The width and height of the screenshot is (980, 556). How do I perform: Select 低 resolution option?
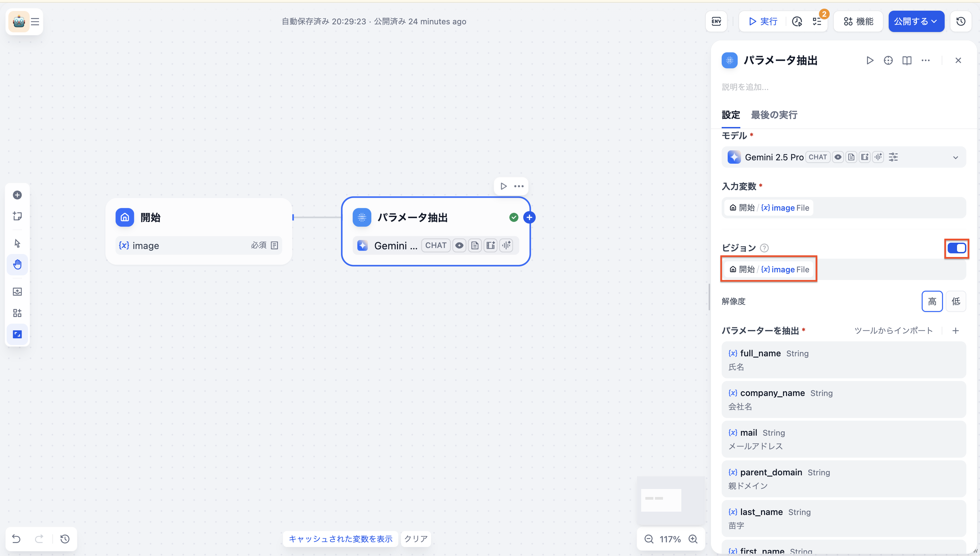point(956,301)
